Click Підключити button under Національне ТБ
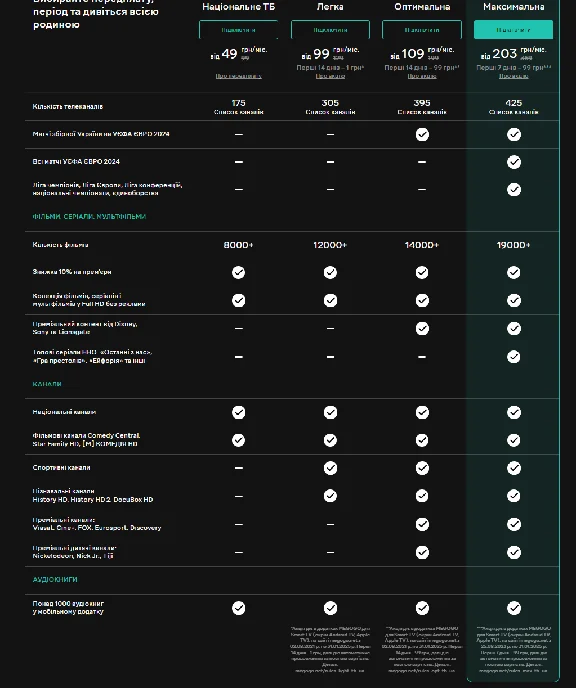 coord(238,30)
